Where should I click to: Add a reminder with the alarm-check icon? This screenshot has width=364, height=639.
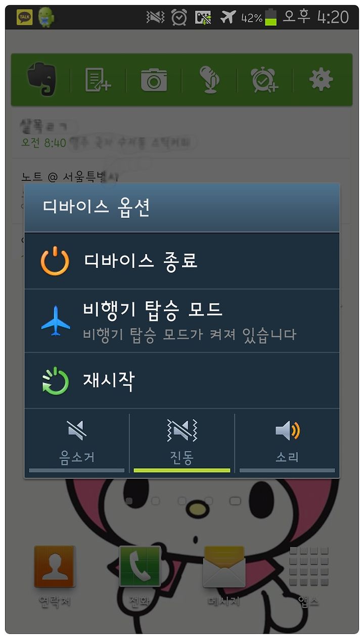pyautogui.click(x=264, y=79)
